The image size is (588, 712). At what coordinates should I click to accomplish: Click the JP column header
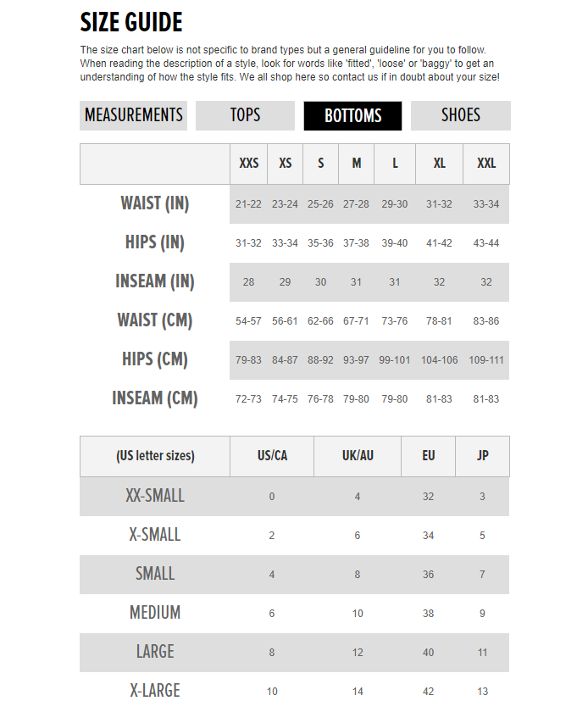(x=482, y=456)
